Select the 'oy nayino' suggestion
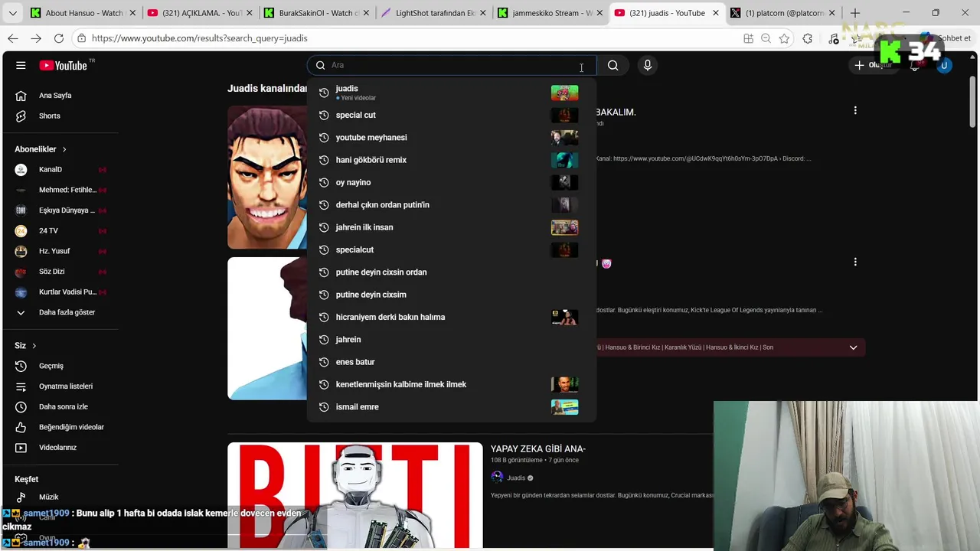This screenshot has width=980, height=551. pyautogui.click(x=451, y=182)
